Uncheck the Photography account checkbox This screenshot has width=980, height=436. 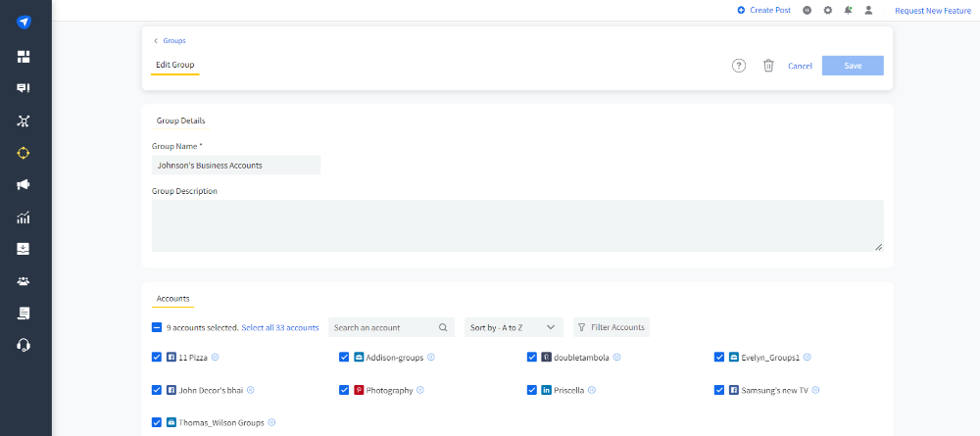pyautogui.click(x=344, y=390)
